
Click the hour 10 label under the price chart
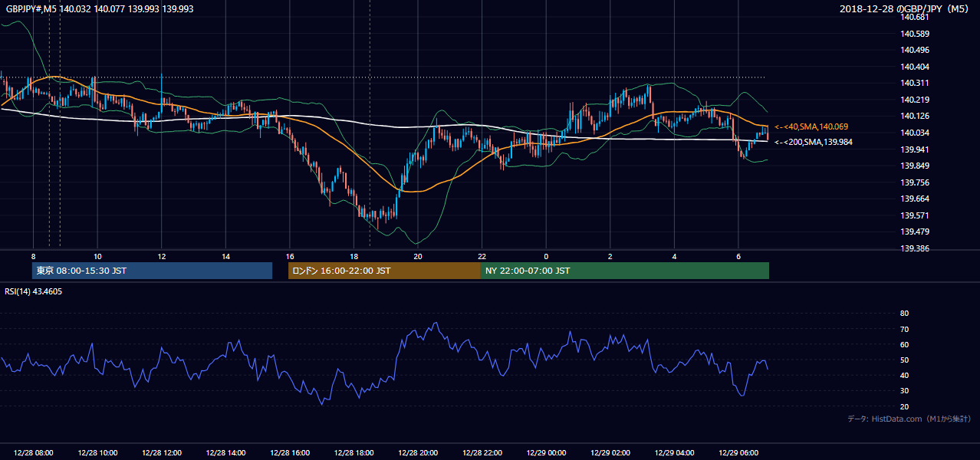pos(97,256)
